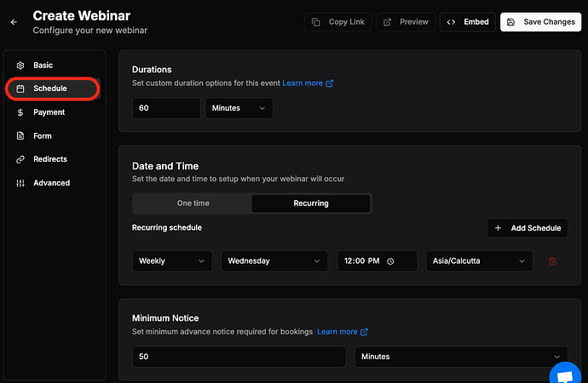Click the Preview button
Viewport: 588px width, 383px height.
pos(406,22)
